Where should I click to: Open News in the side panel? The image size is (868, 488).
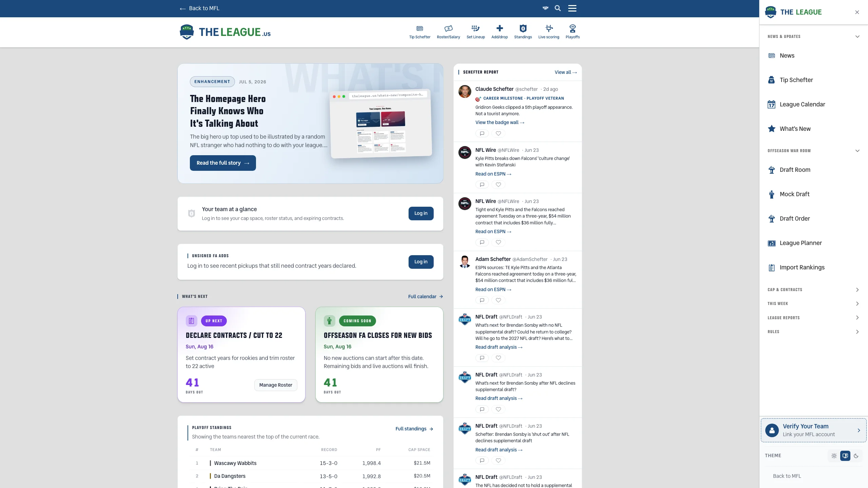tap(813, 56)
